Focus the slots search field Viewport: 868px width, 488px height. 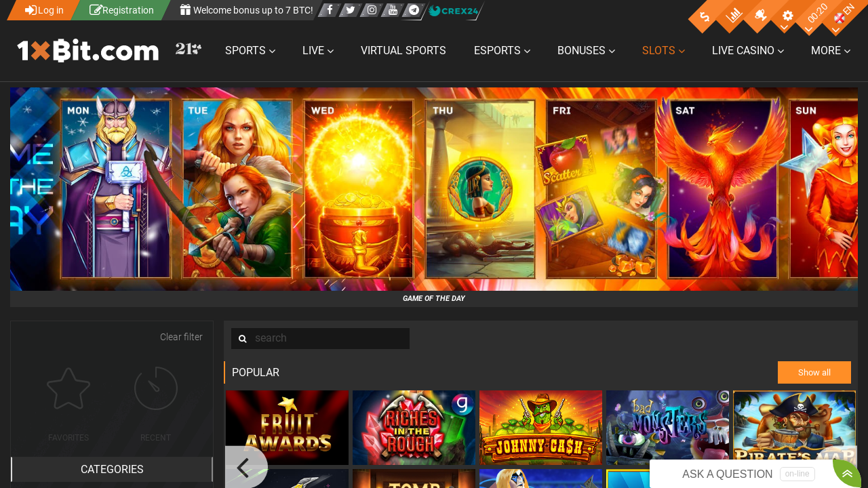[330, 338]
